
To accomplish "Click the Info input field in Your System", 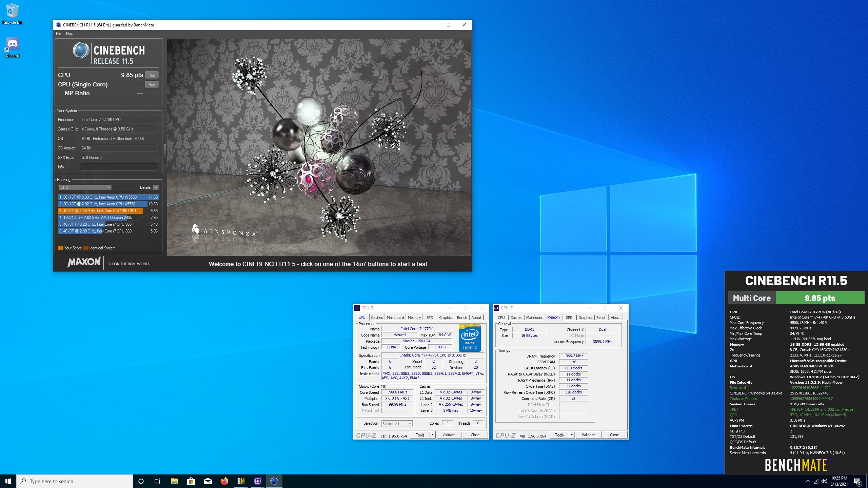I will (119, 167).
